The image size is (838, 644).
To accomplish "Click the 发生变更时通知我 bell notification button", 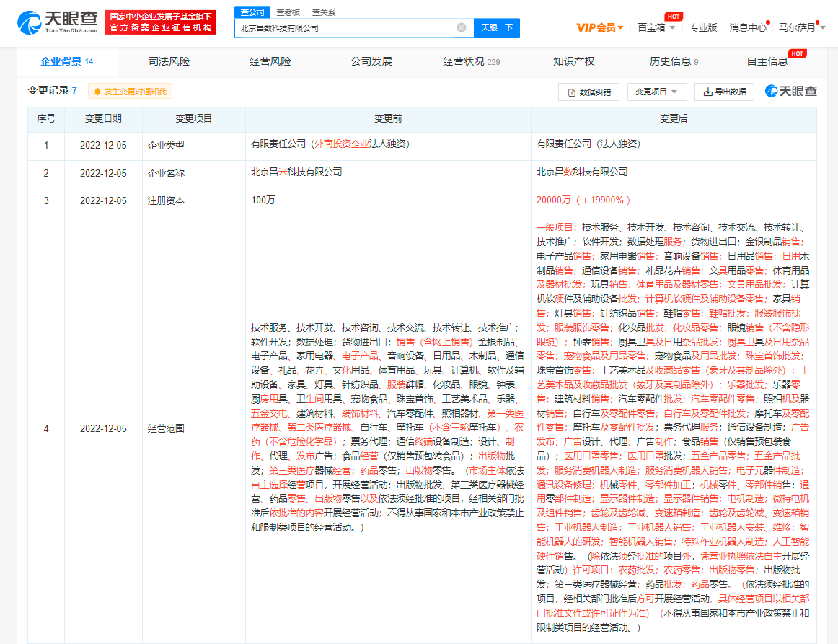I will click(130, 92).
